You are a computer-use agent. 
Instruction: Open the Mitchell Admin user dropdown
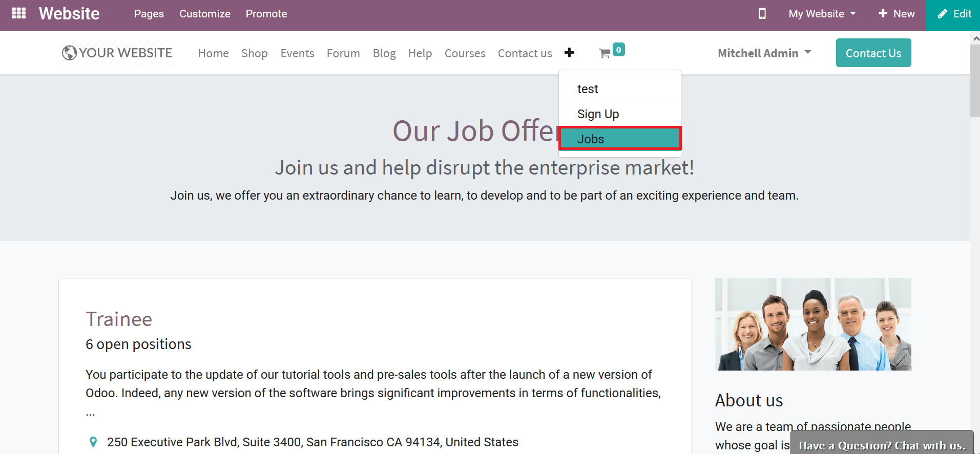click(x=764, y=53)
